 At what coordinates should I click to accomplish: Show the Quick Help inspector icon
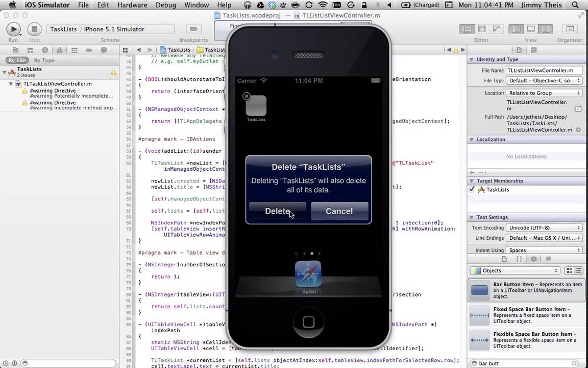click(533, 50)
